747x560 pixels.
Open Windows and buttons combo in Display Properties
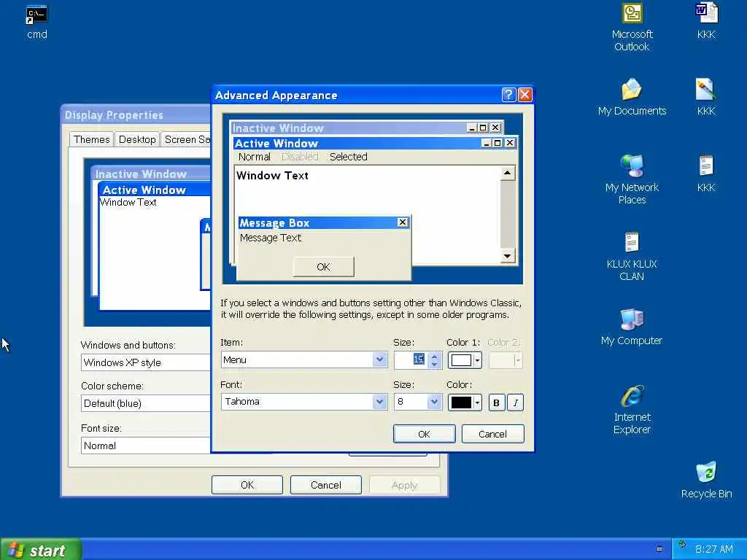click(145, 362)
